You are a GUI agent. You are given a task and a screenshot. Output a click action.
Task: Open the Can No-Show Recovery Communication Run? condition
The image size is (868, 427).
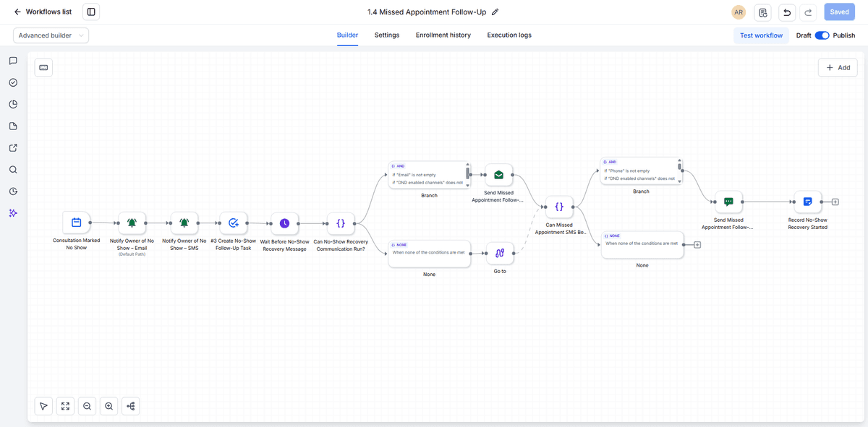pyautogui.click(x=341, y=223)
